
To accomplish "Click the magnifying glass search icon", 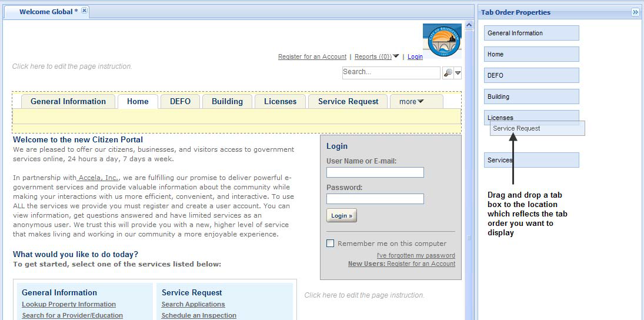I will (x=448, y=72).
